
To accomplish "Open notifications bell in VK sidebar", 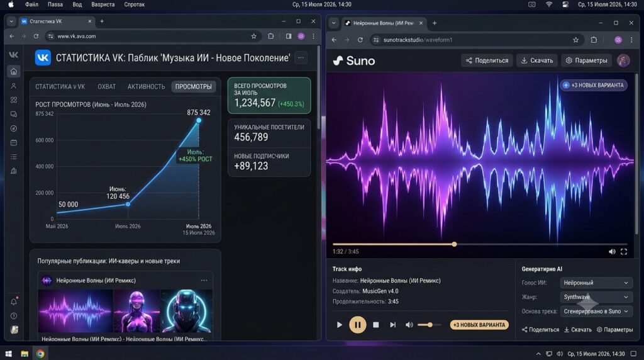I will click(x=14, y=301).
